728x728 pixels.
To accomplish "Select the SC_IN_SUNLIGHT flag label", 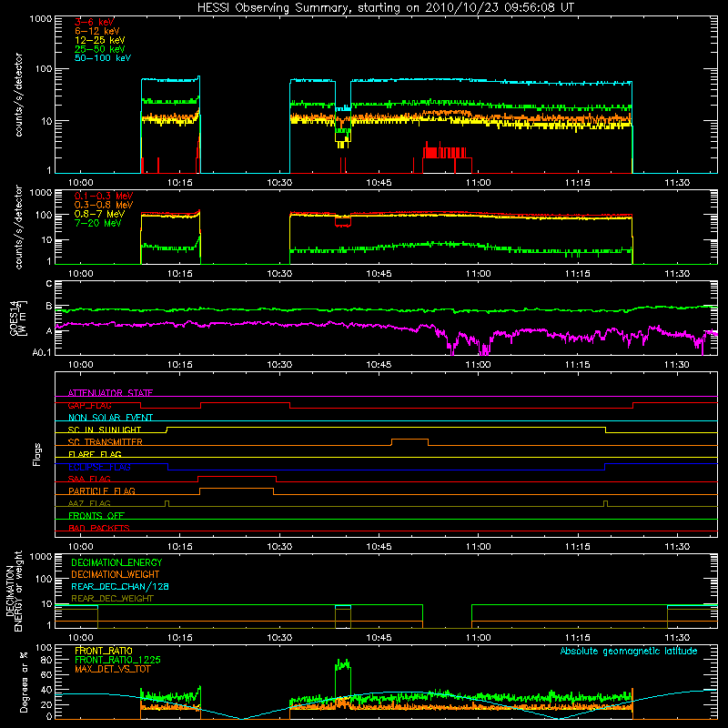I will point(105,430).
